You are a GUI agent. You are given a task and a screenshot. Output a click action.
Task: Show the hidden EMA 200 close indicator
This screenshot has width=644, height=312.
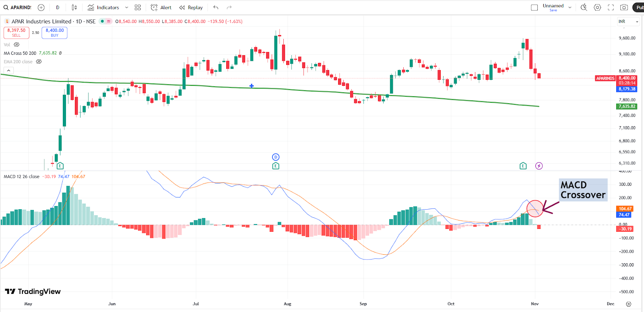tap(39, 62)
